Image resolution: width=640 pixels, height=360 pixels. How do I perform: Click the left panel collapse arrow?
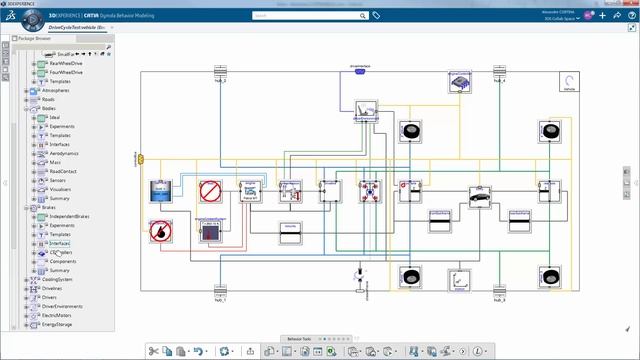pyautogui.click(x=5, y=183)
